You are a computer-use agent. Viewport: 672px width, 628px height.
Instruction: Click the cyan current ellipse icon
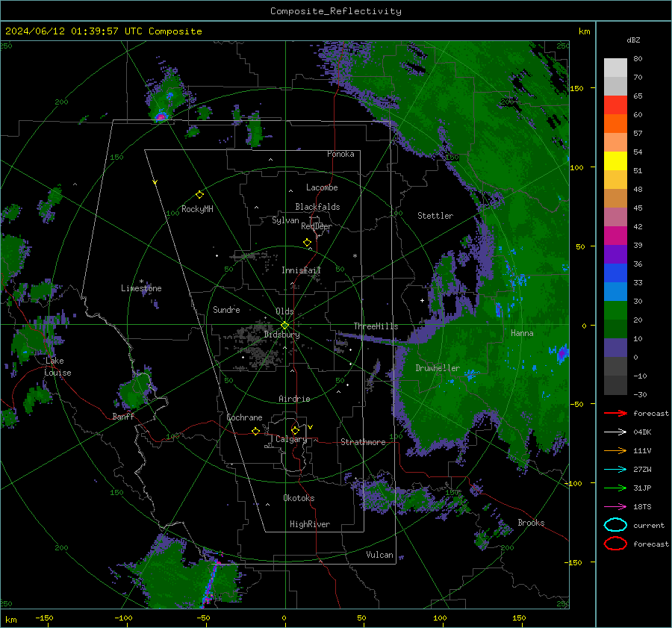tap(615, 525)
